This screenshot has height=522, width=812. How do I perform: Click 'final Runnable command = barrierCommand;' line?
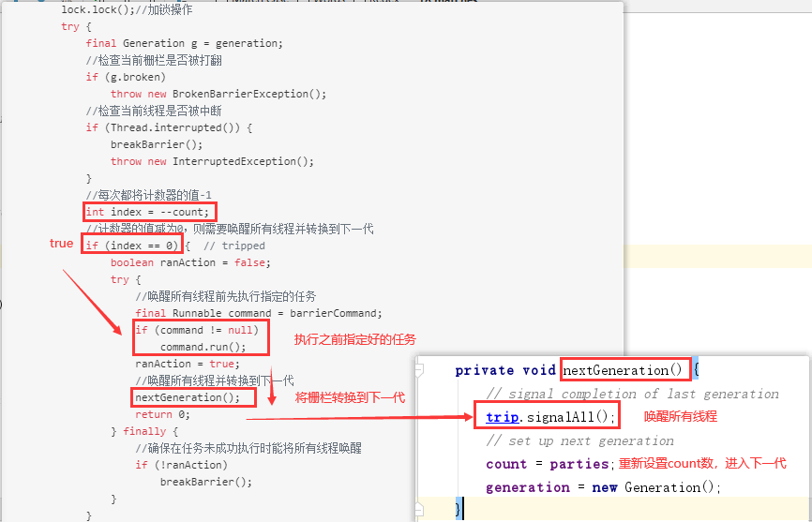coord(259,314)
